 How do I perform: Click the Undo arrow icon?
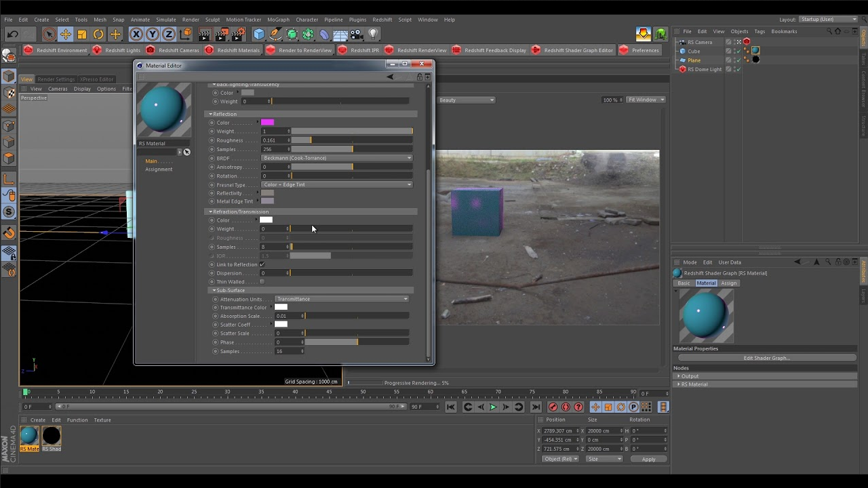click(x=12, y=34)
